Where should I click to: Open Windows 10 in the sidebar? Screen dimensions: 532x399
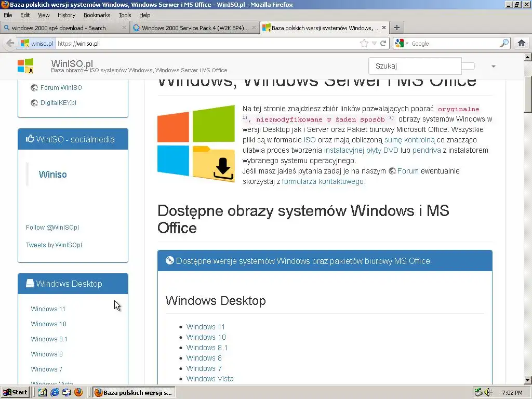click(x=48, y=324)
